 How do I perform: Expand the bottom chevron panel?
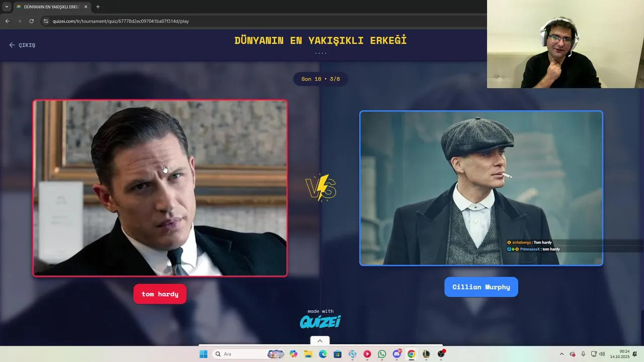click(320, 341)
